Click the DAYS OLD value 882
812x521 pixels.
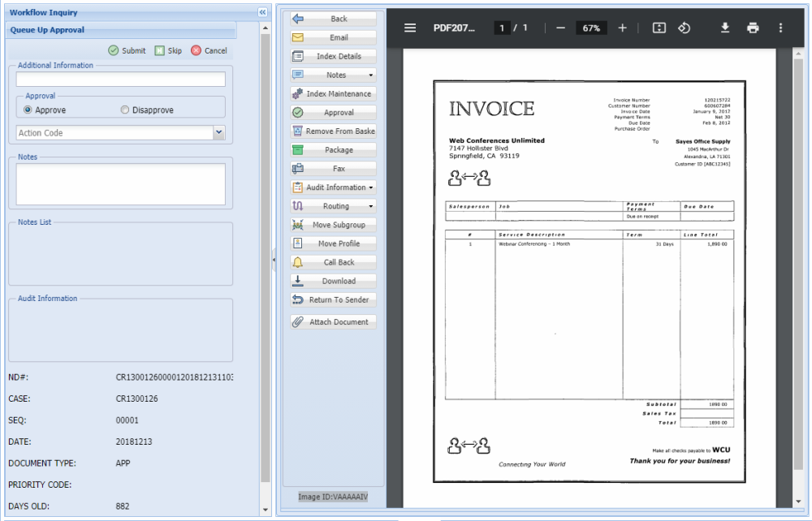(x=123, y=506)
